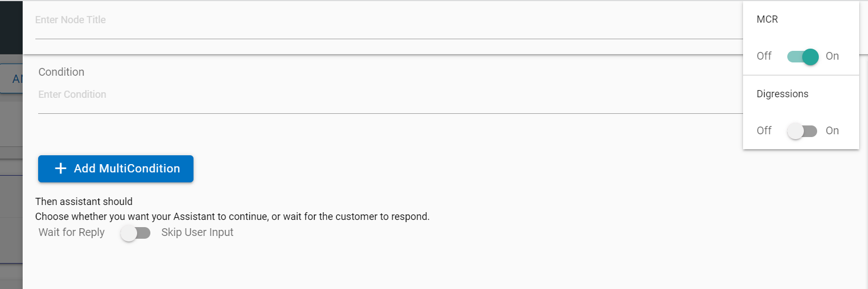Click the "Then assistant should" heading
This screenshot has width=868, height=289.
pos(84,202)
